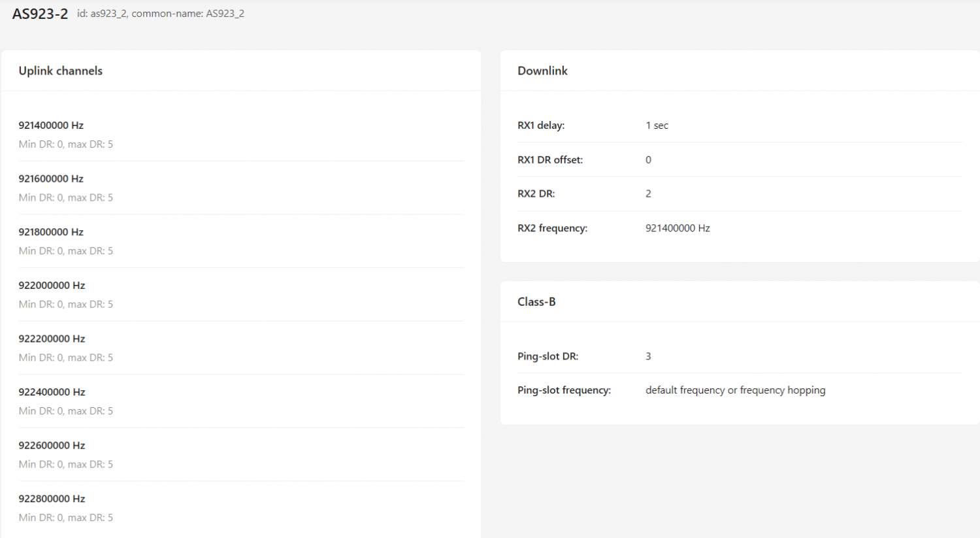Select the Class-B card title
The height and width of the screenshot is (538, 980).
(x=536, y=301)
